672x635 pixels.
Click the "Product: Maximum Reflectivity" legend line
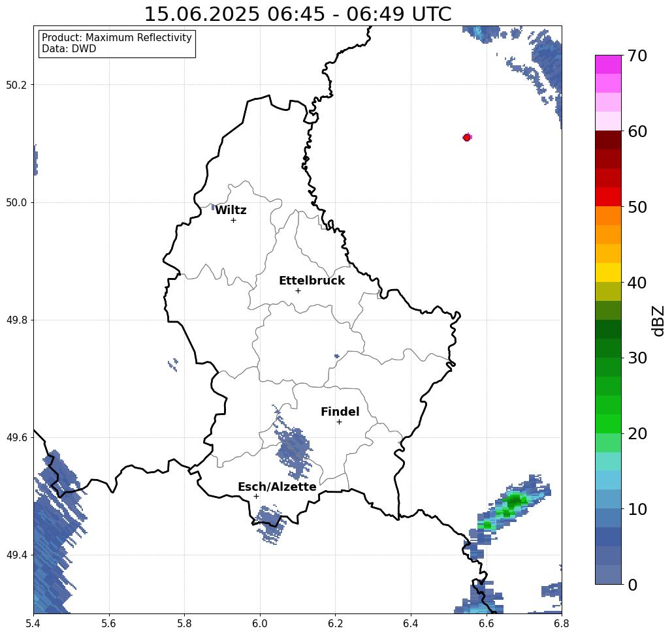click(x=116, y=38)
